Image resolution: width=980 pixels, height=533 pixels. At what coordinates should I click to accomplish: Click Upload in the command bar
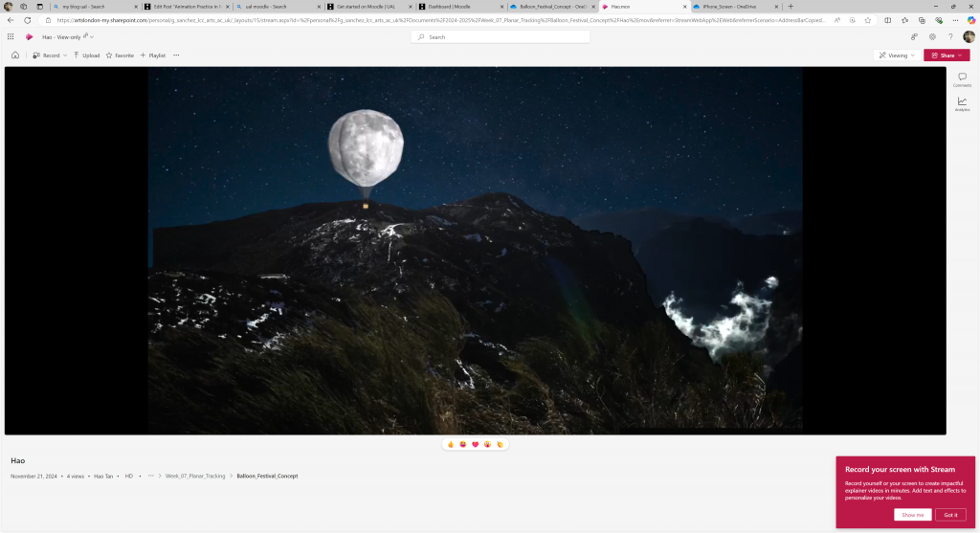[x=87, y=56]
